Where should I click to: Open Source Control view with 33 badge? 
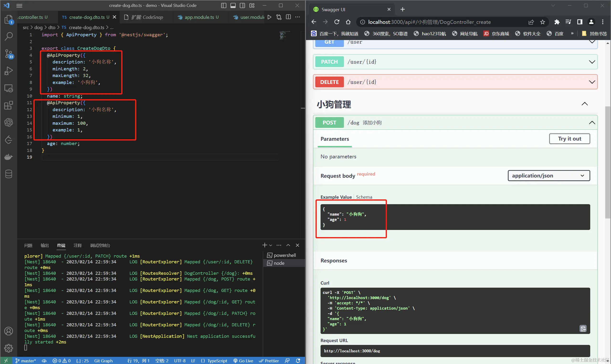coord(9,54)
